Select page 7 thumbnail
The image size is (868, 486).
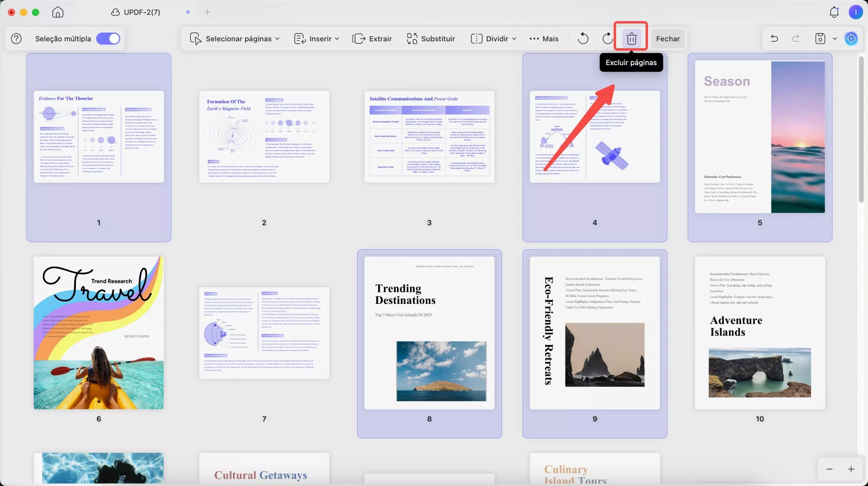click(264, 333)
